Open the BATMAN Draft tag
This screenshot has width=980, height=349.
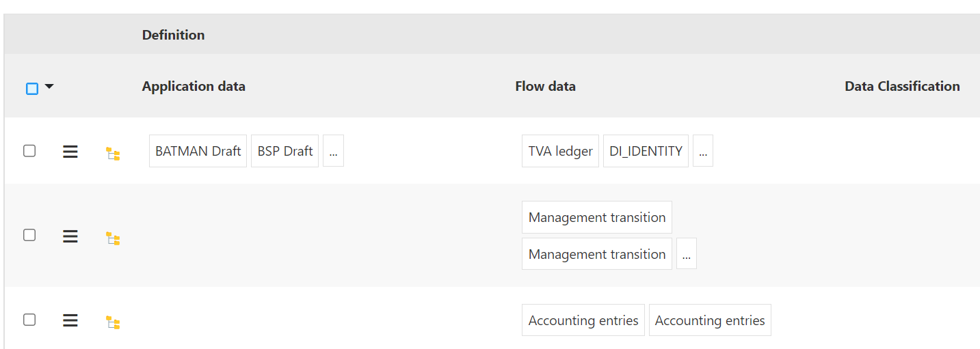198,151
